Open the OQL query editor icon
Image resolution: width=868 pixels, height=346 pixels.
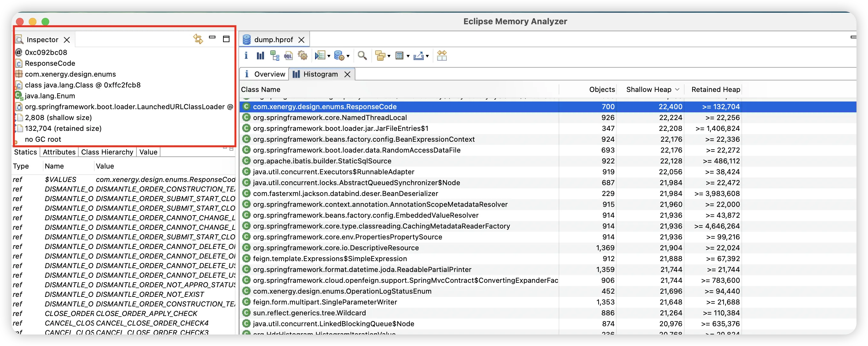pos(289,56)
